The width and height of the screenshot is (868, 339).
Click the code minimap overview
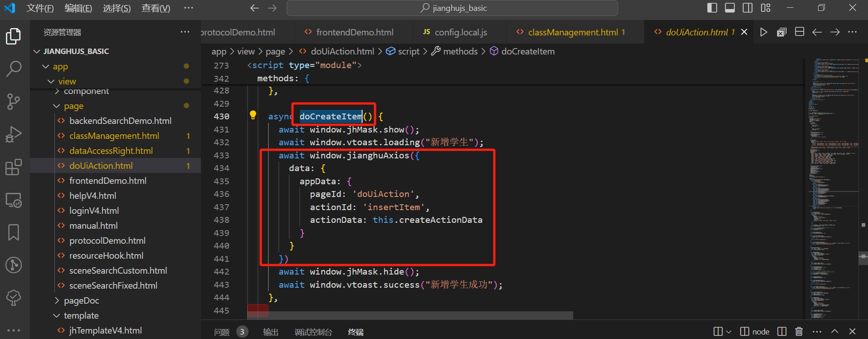tap(834, 188)
